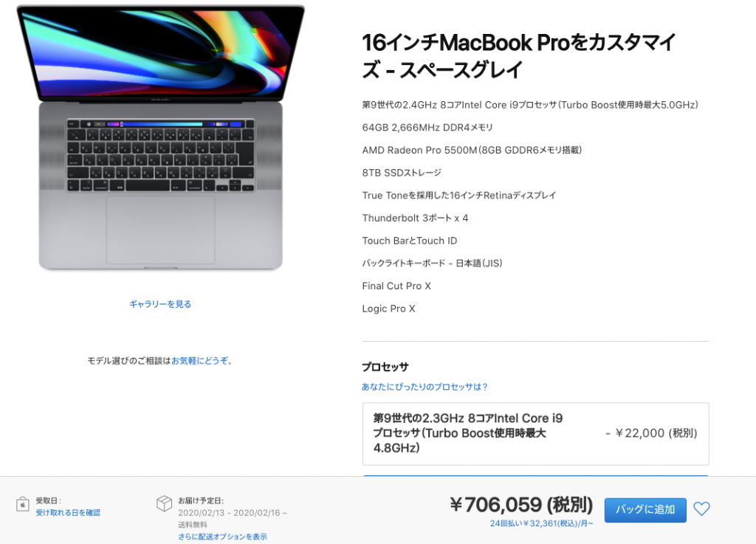Viewport: 756px width, 544px height.
Task: Click the ¥706,059 total price
Action: coord(521,504)
